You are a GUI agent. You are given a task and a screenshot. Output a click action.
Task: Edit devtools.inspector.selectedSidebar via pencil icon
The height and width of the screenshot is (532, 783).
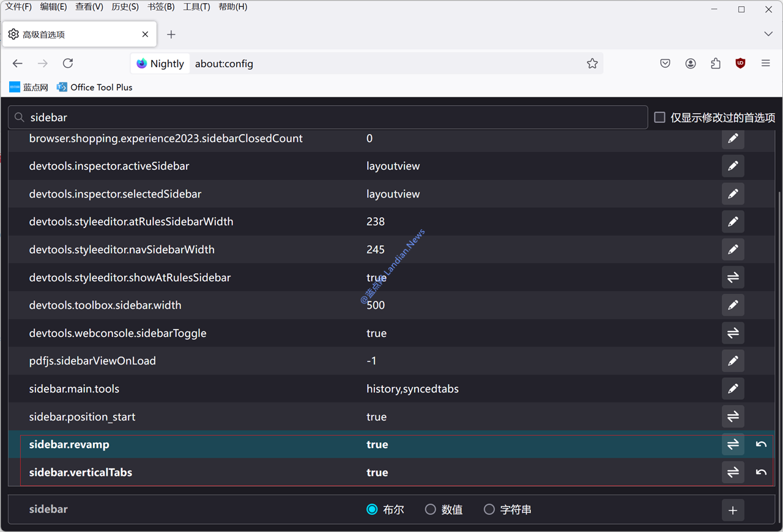(x=733, y=194)
